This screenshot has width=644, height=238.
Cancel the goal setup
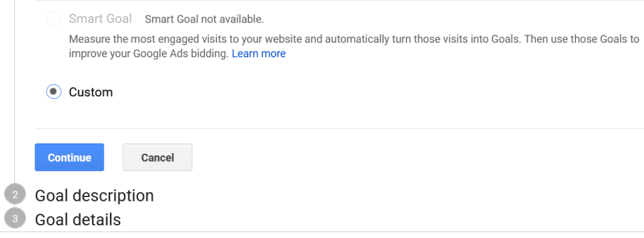point(157,157)
